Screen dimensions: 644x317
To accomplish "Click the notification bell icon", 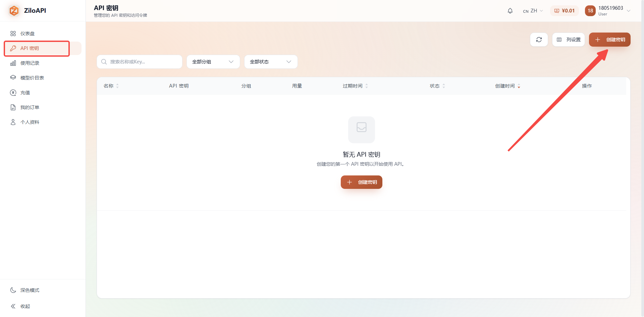I will (x=510, y=11).
